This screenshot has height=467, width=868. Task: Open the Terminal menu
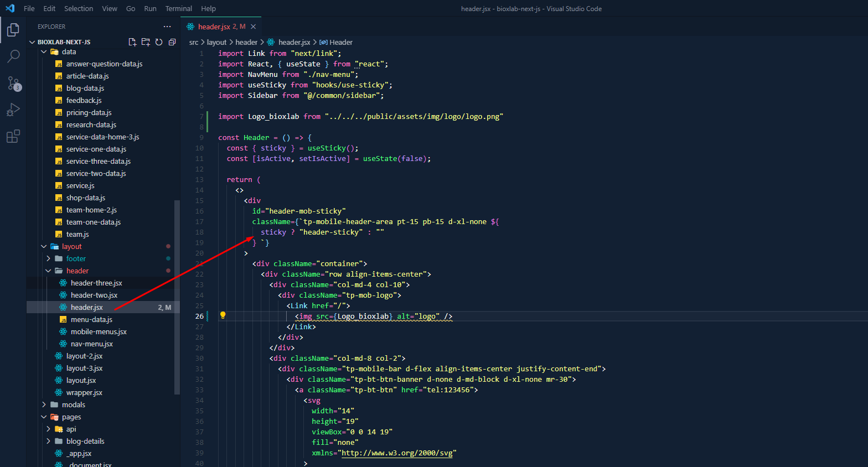tap(178, 8)
